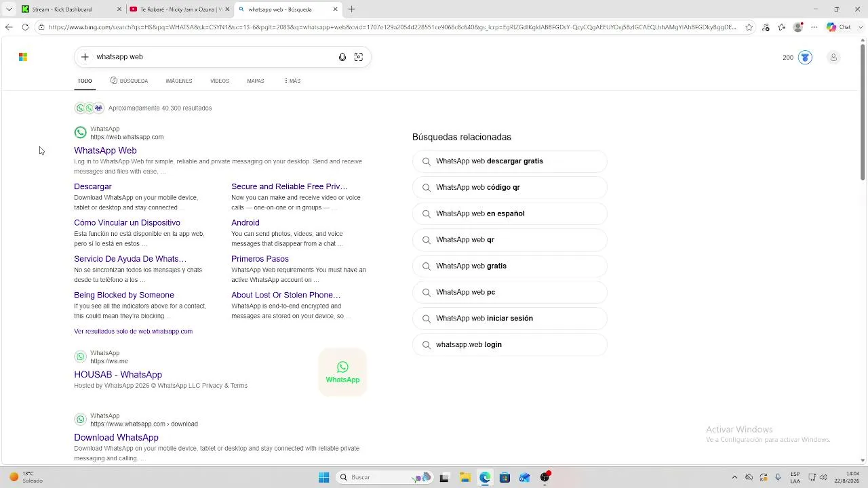This screenshot has width=868, height=488.
Task: Select related search WhatsApp web qr
Action: (x=510, y=240)
